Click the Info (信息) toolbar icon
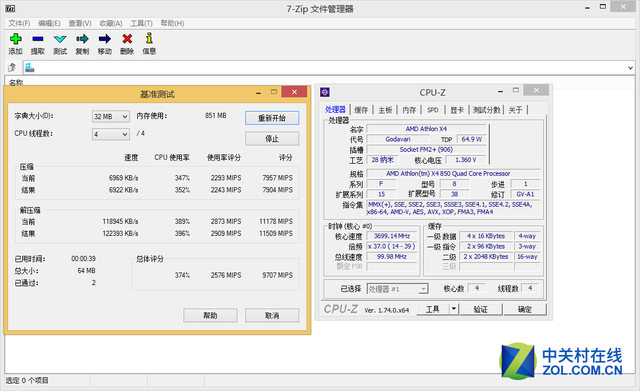This screenshot has width=640, height=391. click(x=149, y=38)
